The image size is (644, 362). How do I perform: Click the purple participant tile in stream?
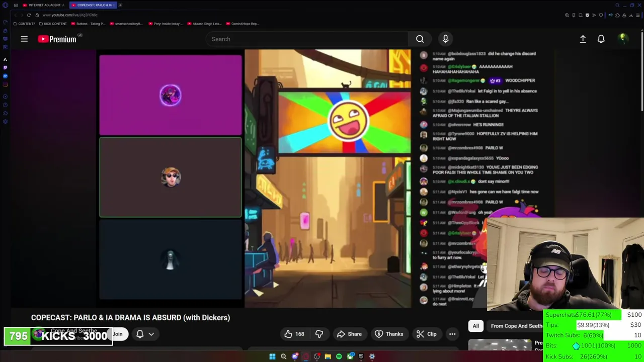pyautogui.click(x=170, y=95)
